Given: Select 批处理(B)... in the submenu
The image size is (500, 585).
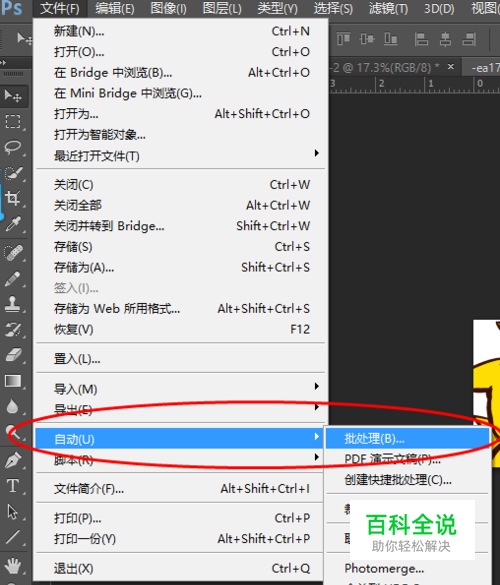Looking at the screenshot, I should point(407,438).
